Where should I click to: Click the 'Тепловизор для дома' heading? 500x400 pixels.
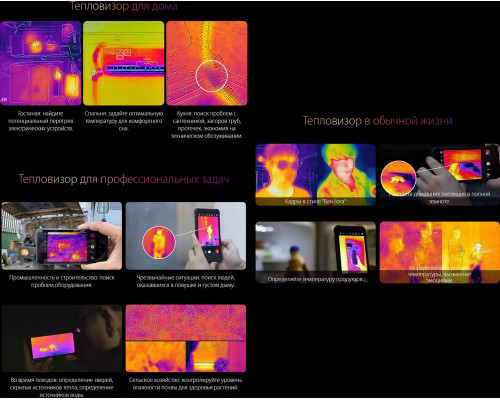click(123, 6)
